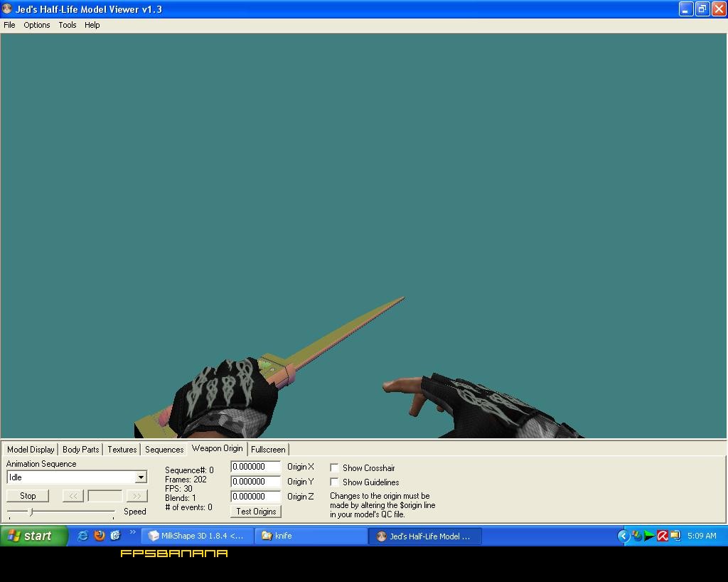
Task: Show hidden system tray icons
Action: [623, 536]
